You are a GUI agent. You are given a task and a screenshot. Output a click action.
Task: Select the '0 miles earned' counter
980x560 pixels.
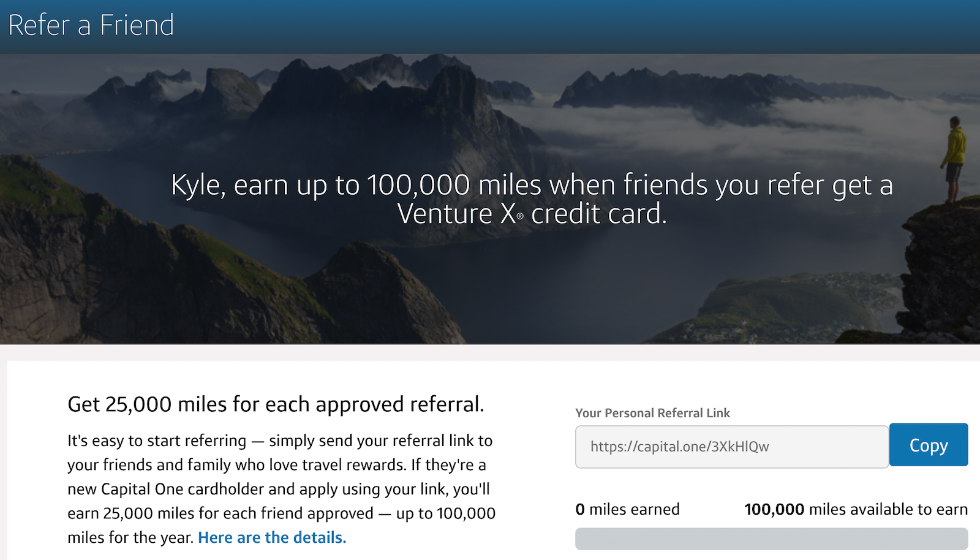pyautogui.click(x=627, y=509)
